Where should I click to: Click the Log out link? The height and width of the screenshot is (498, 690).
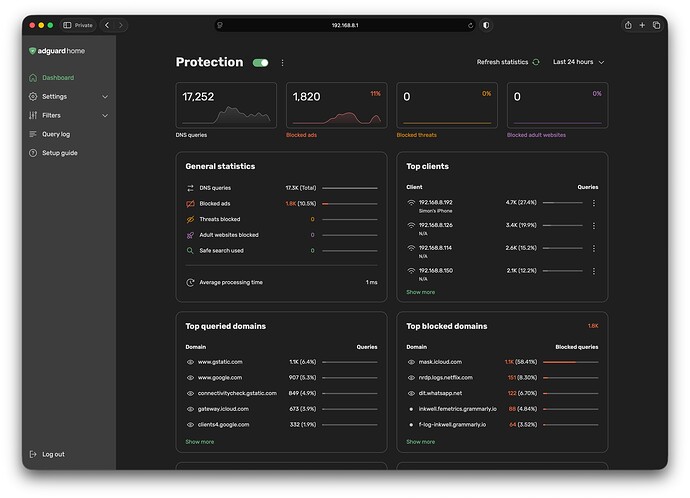pyautogui.click(x=53, y=454)
